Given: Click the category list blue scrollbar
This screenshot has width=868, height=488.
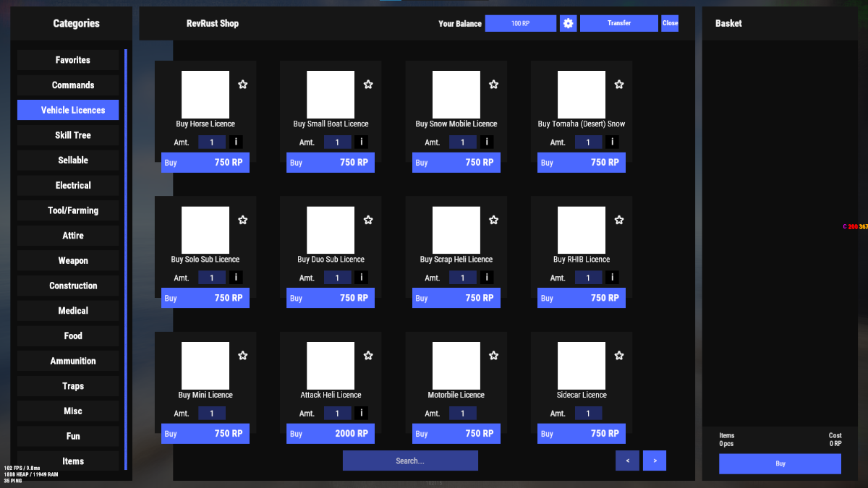Looking at the screenshot, I should click(x=126, y=259).
